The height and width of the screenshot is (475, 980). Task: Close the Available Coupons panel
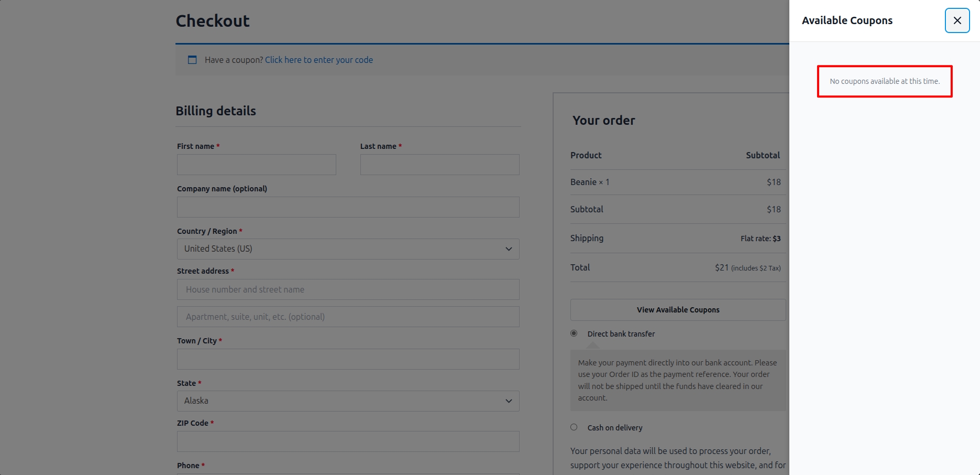(957, 20)
